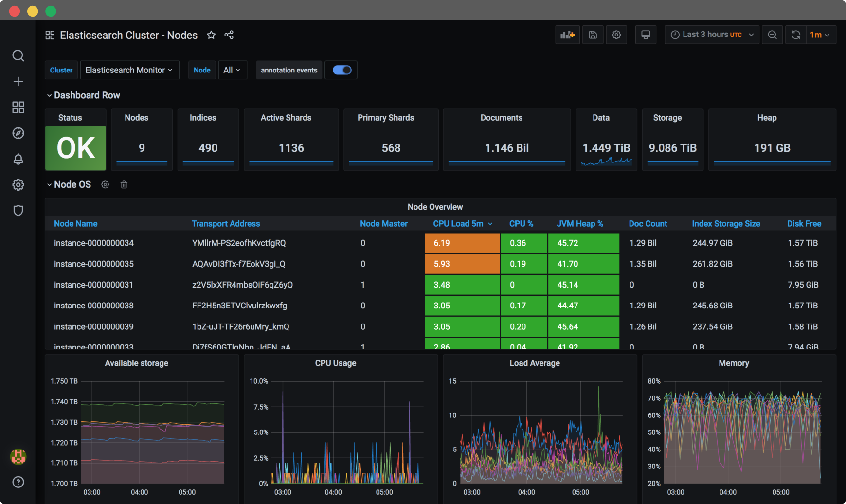Sort table by Disk Free column

804,224
